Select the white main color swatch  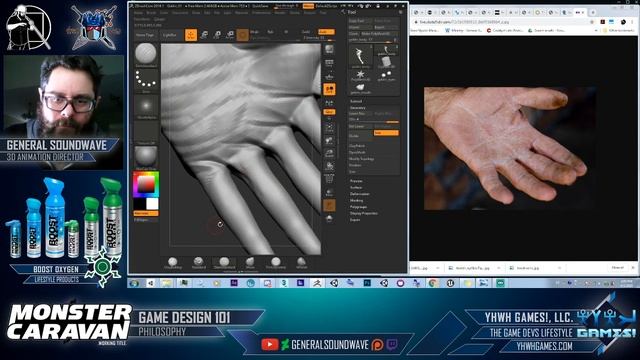point(152,203)
